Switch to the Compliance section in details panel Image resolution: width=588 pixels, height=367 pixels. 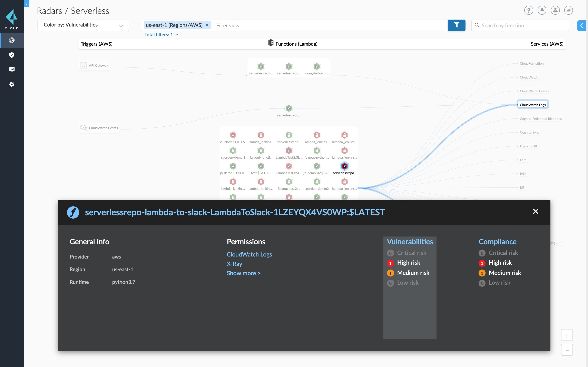497,242
